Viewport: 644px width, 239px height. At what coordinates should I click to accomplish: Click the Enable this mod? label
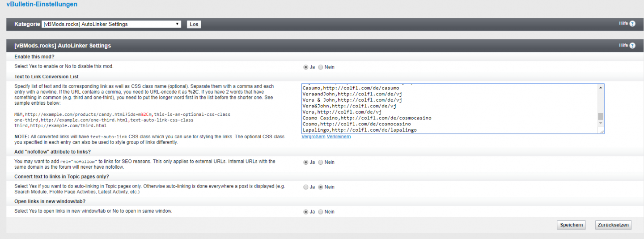(x=34, y=56)
